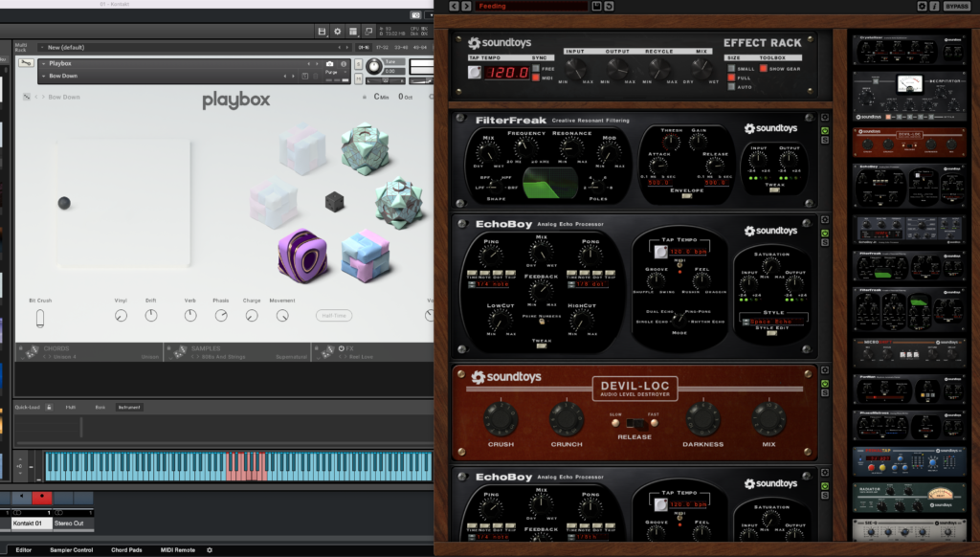
Task: Expand Playbox instrument name dropdown
Action: tap(44, 64)
